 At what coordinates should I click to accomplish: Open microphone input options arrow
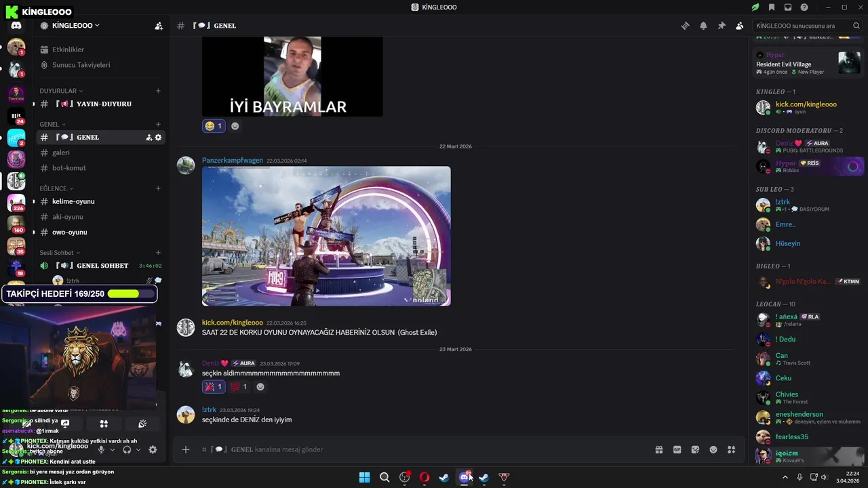(113, 449)
